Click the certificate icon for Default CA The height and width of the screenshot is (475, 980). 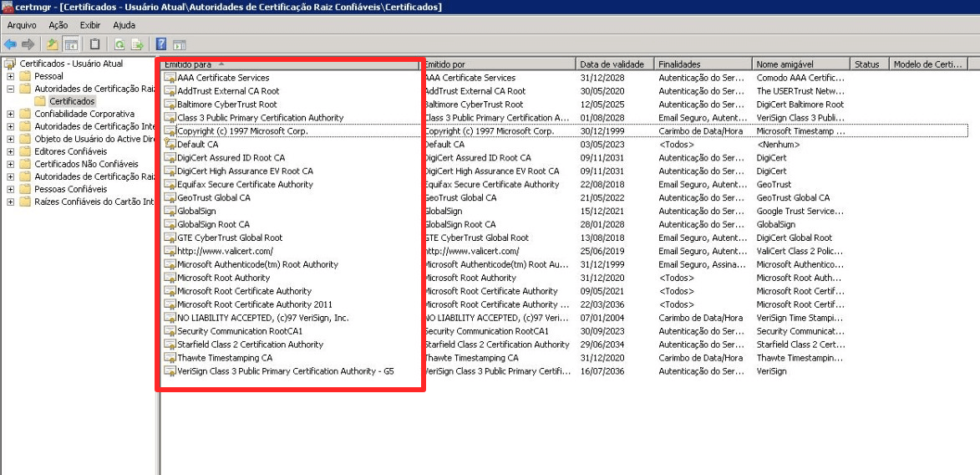pos(170,145)
